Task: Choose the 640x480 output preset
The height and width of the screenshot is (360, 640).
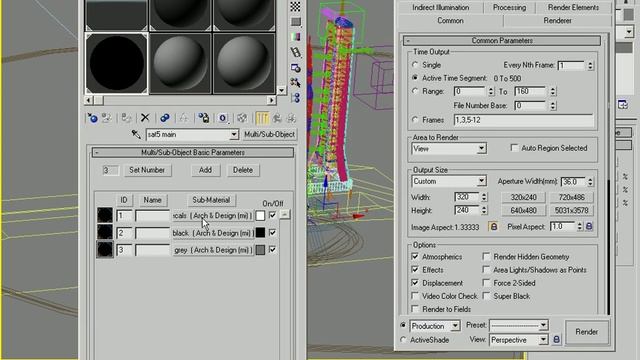Action: (x=523, y=211)
